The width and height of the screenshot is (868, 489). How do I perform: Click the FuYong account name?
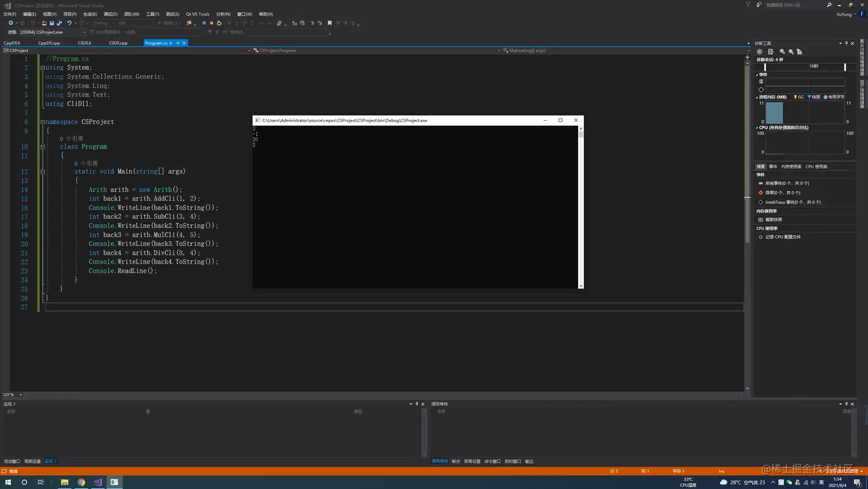[844, 14]
